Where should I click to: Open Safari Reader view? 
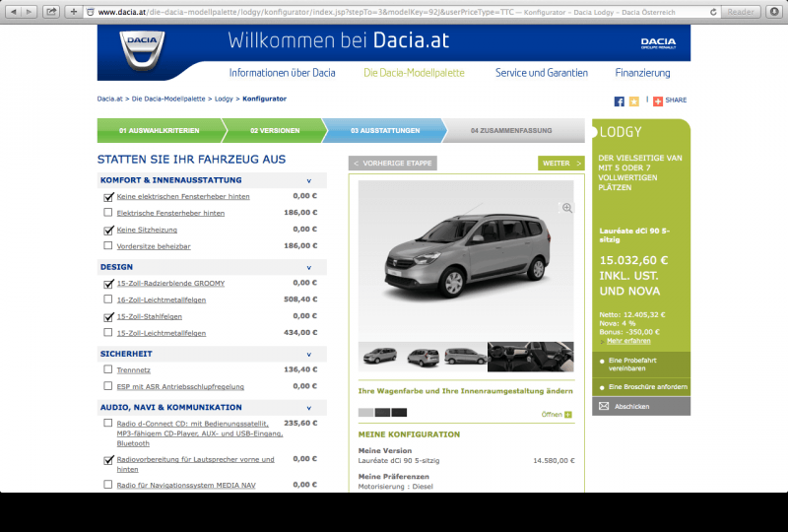click(741, 12)
